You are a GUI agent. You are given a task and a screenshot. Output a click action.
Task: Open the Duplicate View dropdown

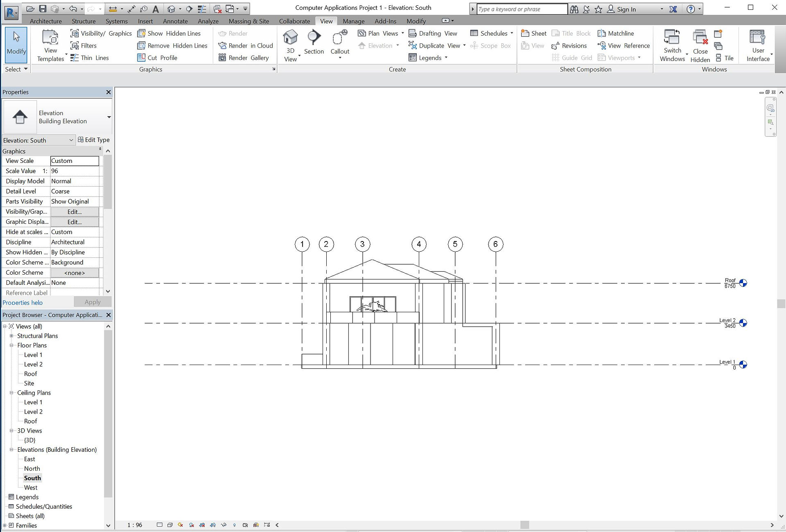(437, 46)
